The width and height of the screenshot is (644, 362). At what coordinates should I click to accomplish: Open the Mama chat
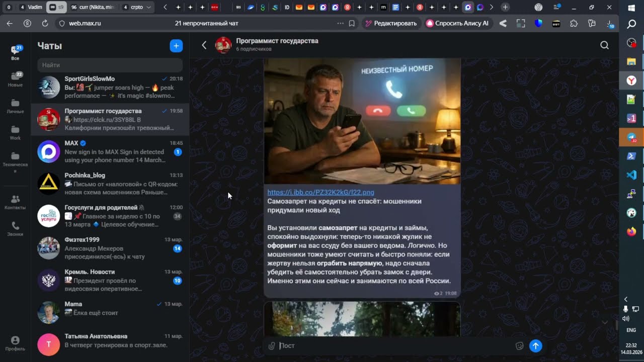point(110,313)
